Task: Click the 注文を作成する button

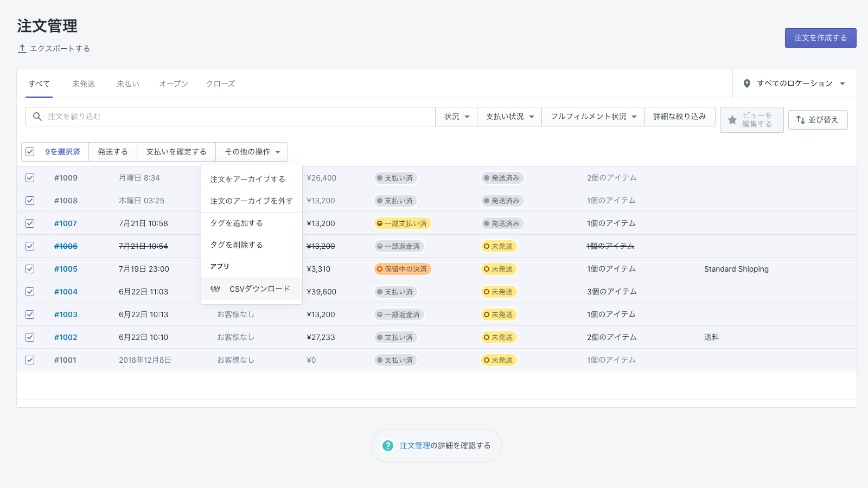Action: (820, 38)
